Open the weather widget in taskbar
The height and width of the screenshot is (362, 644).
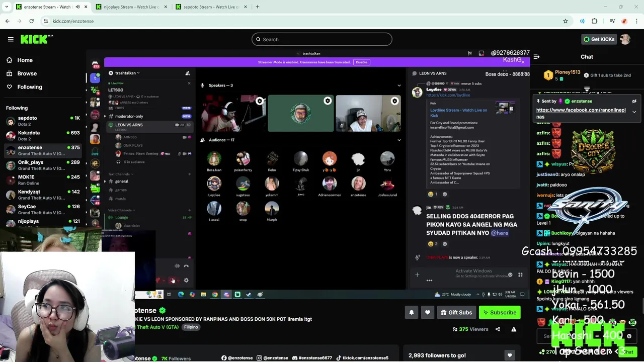tap(453, 295)
